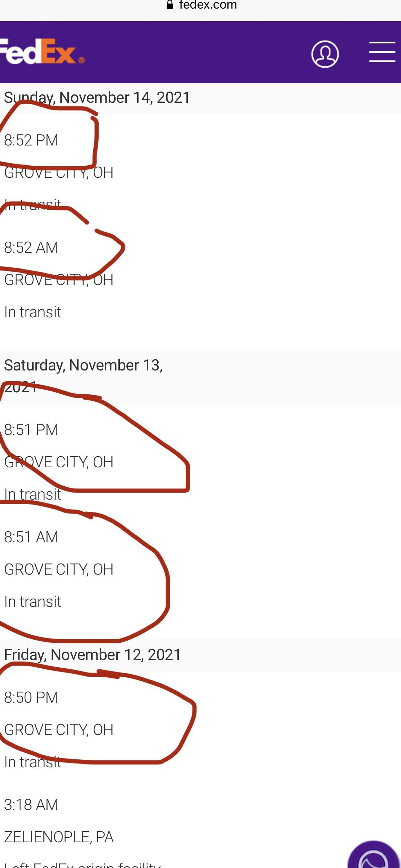The image size is (401, 868).
Task: Tap the fedex.com address bar text
Action: 208,5
